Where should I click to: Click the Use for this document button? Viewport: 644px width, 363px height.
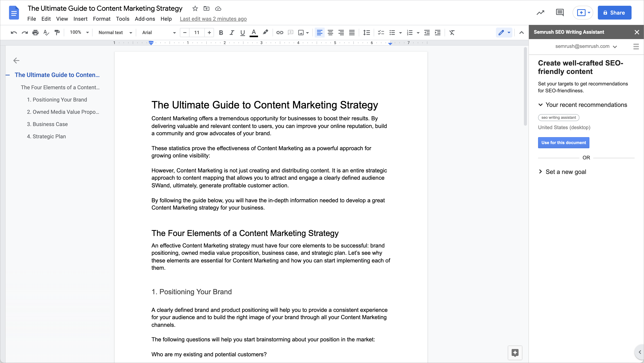pos(564,142)
